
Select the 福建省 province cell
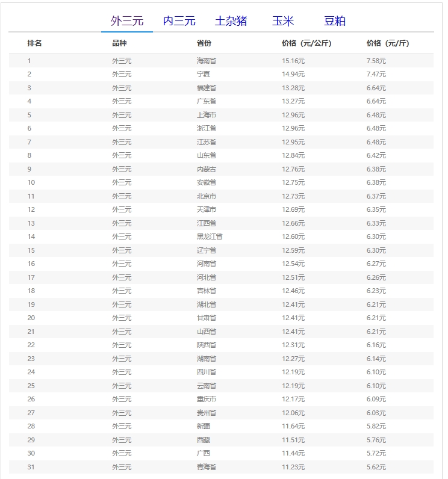click(x=207, y=88)
